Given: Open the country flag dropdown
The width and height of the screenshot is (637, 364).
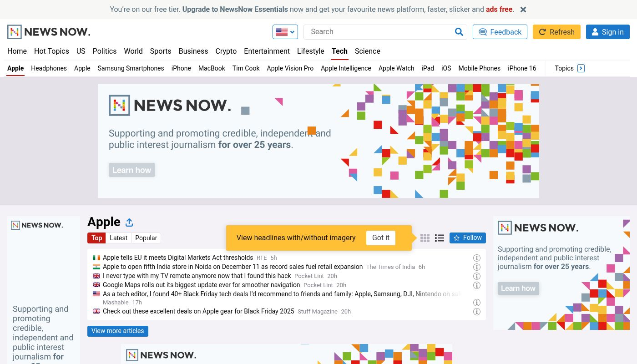Looking at the screenshot, I should 285,32.
